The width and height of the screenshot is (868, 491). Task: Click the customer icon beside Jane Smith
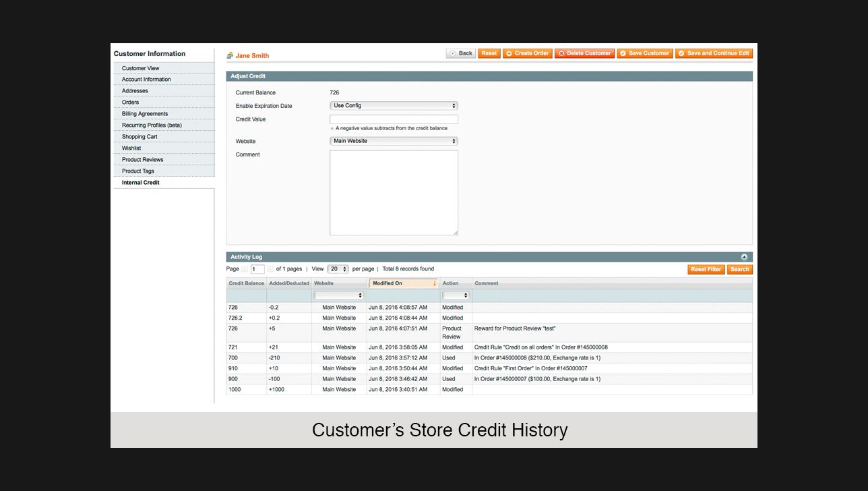coord(230,55)
